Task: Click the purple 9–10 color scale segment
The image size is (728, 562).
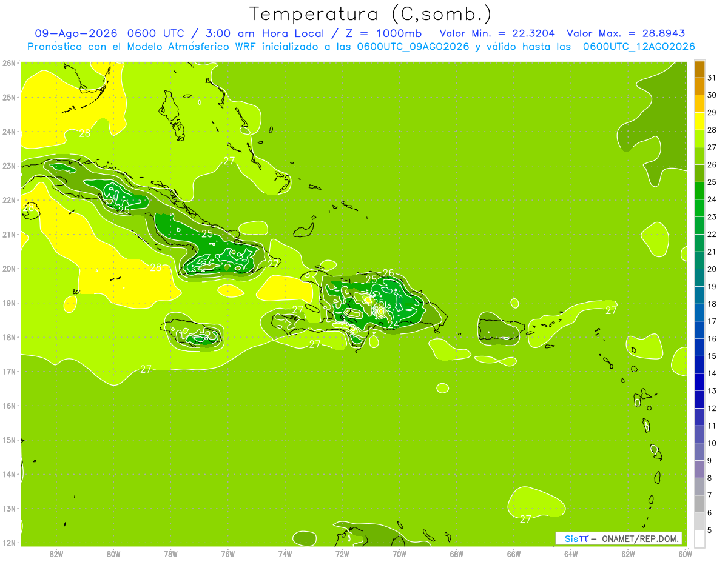Action: (x=699, y=452)
